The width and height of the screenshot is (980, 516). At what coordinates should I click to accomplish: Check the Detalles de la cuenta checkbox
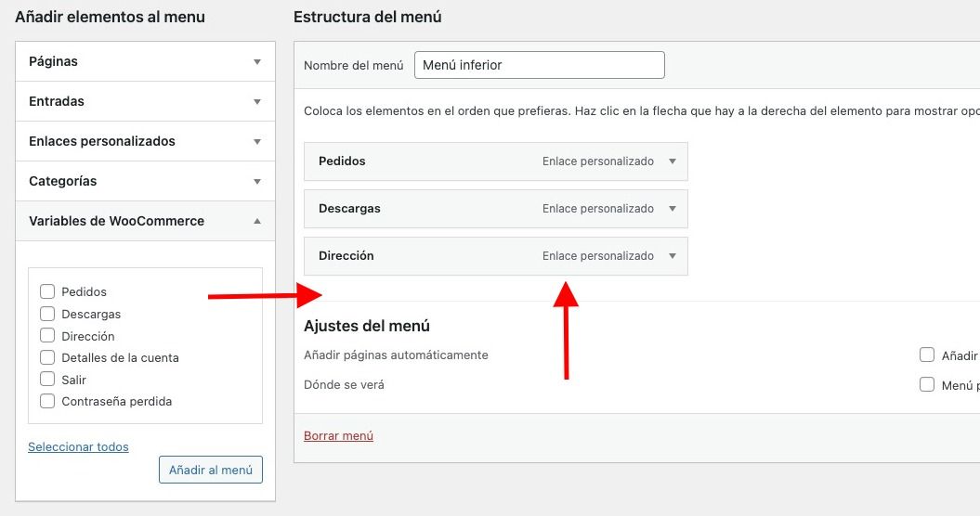(47, 357)
